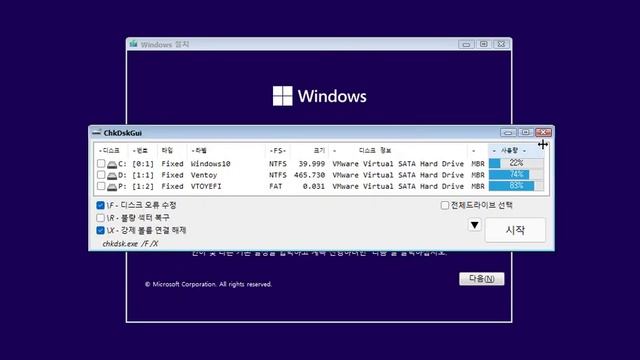The width and height of the screenshot is (640, 360).
Task: Maximize the Windows Setup window
Action: pos(484,44)
